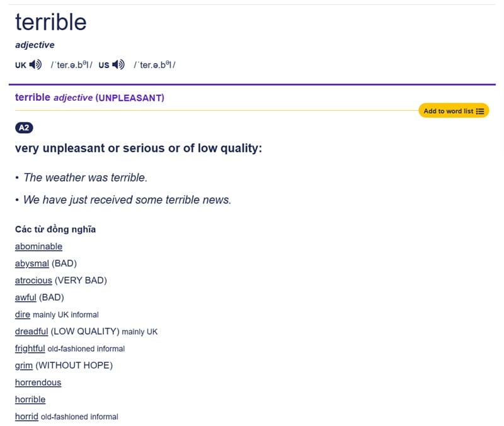Viewport: 504px width, 426px height.
Task: Click the Add to word list button
Action: (x=453, y=111)
